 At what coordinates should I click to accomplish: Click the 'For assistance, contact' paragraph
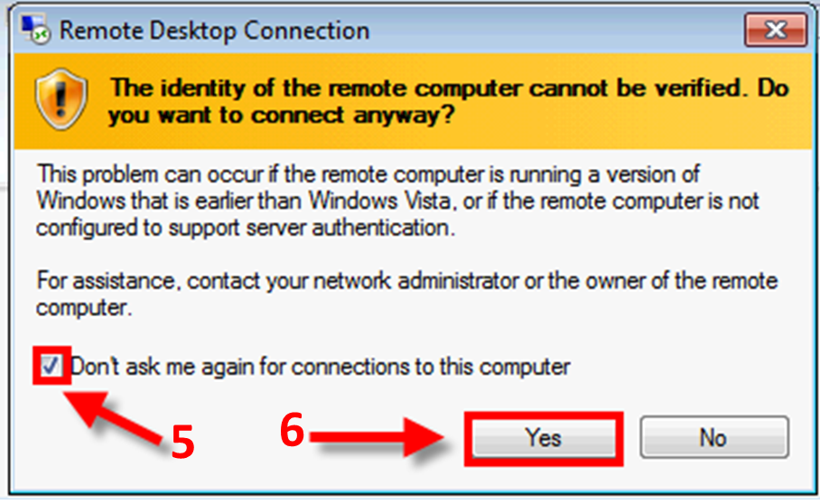[x=407, y=294]
